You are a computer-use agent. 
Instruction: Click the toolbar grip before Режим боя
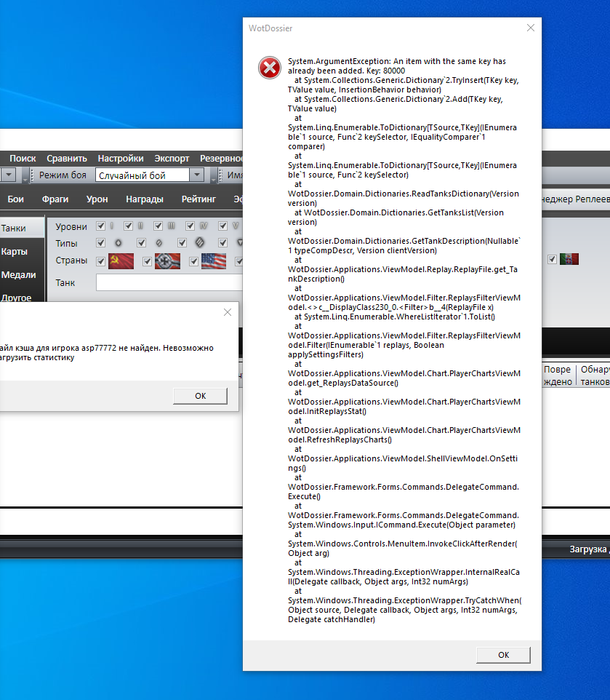(32, 175)
